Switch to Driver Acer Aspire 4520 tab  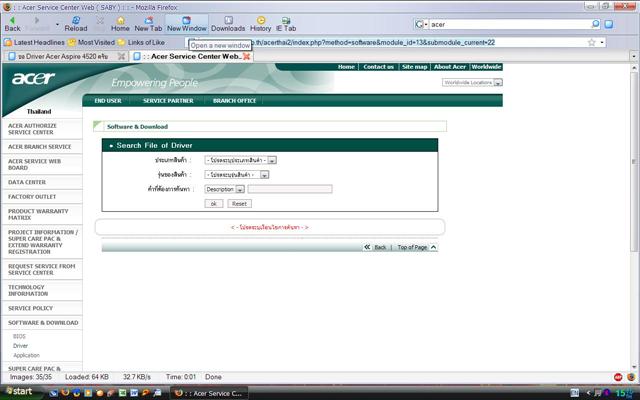[65, 56]
